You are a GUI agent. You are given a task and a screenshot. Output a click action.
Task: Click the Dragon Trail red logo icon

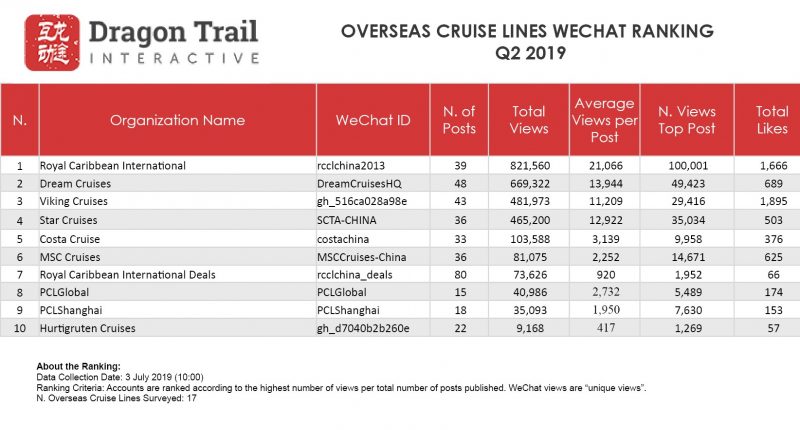pos(53,42)
